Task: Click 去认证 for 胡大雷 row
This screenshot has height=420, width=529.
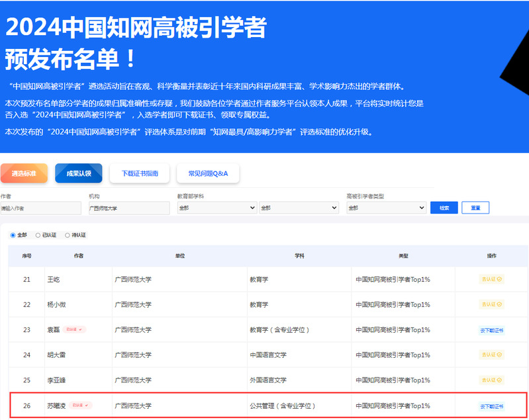Action: click(491, 355)
